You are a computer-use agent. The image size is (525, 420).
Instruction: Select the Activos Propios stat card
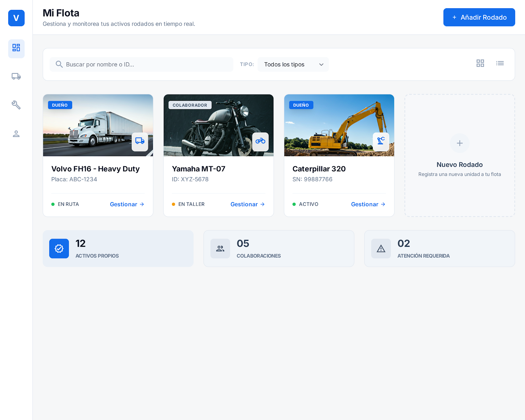pos(118,249)
